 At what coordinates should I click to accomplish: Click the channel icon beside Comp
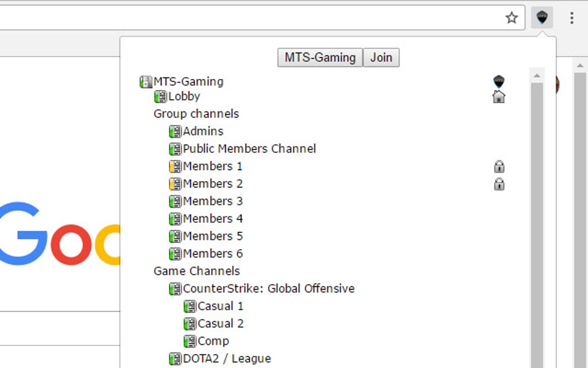[190, 341]
